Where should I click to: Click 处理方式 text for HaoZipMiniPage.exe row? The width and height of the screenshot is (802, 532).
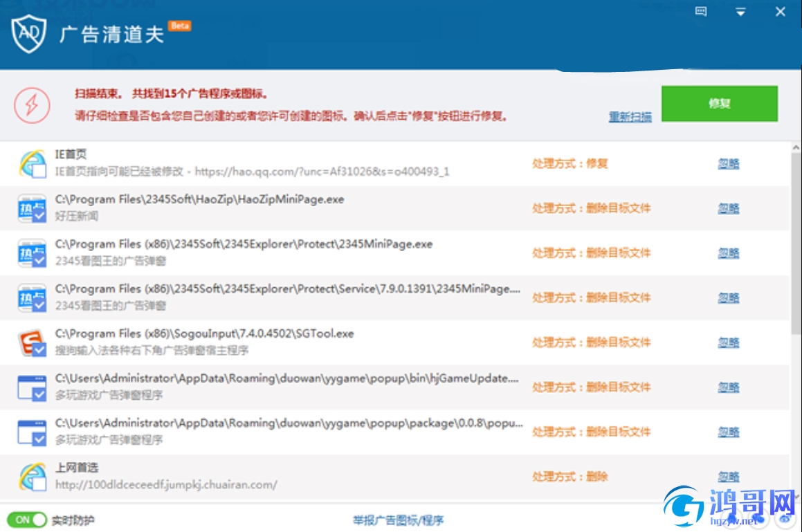[x=591, y=208]
